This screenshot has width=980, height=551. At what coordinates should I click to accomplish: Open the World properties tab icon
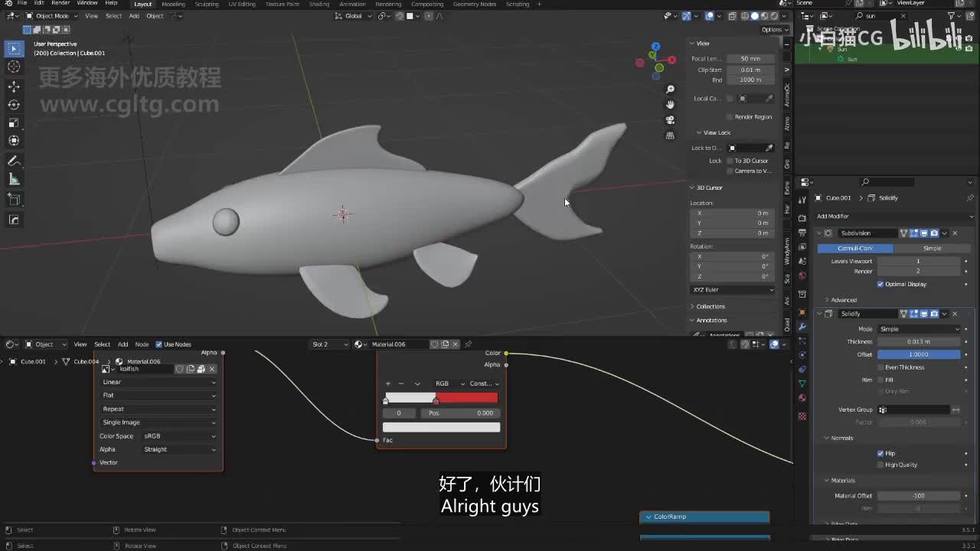point(802,275)
